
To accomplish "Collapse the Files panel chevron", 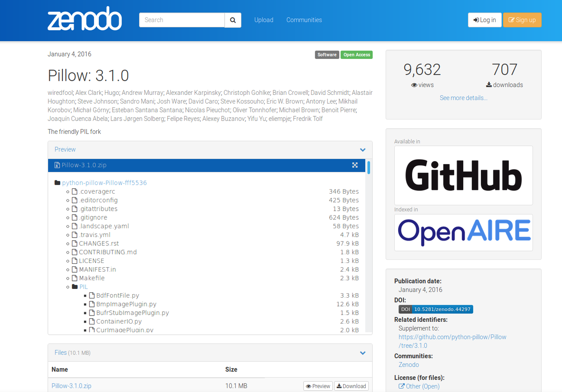I will [x=363, y=353].
